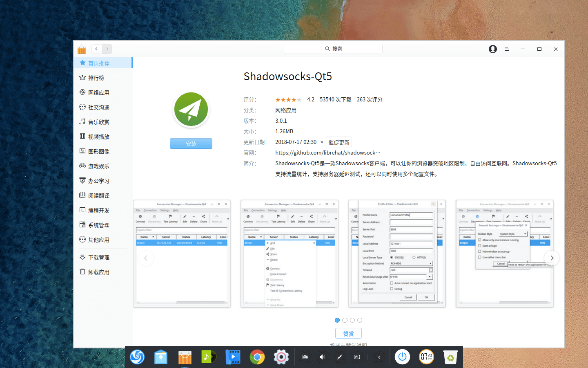588x368 pixels.
Task: Launch the music player from dock
Action: [x=209, y=357]
